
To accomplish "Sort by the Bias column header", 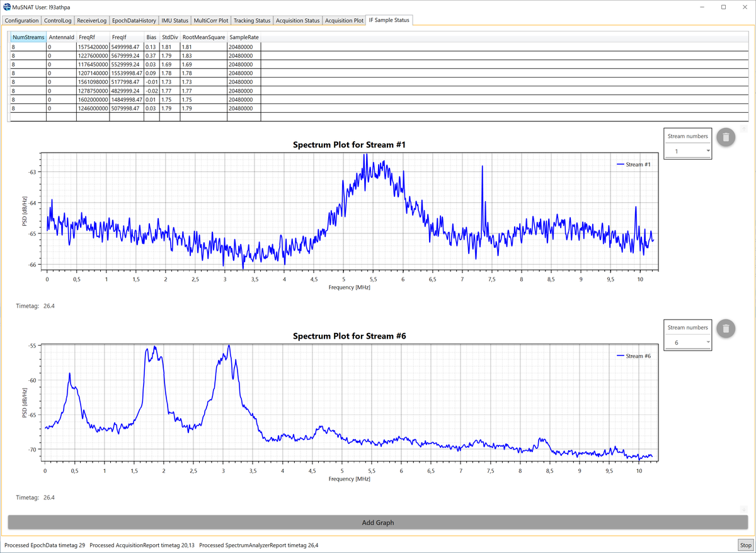I will click(151, 37).
